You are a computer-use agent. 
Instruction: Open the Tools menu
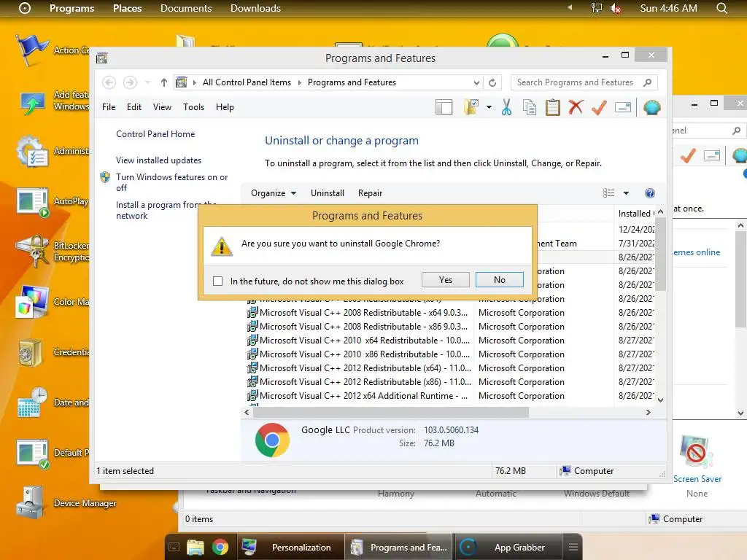coord(193,107)
